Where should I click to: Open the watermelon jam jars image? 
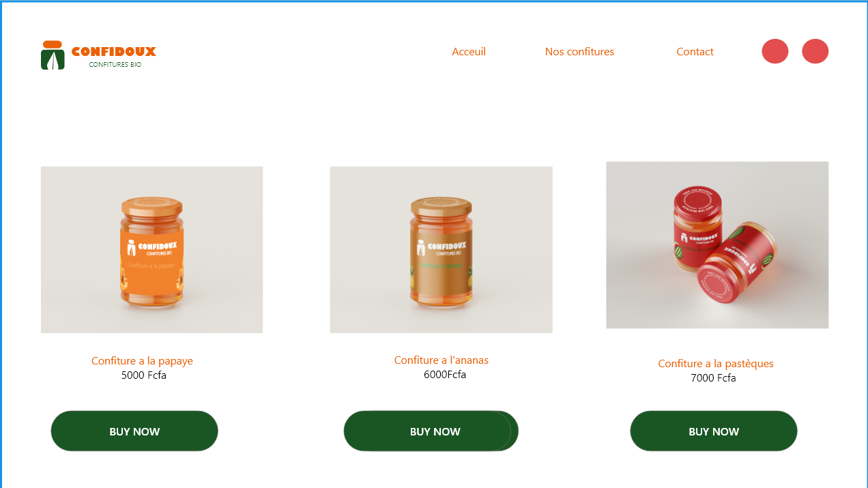tap(717, 245)
